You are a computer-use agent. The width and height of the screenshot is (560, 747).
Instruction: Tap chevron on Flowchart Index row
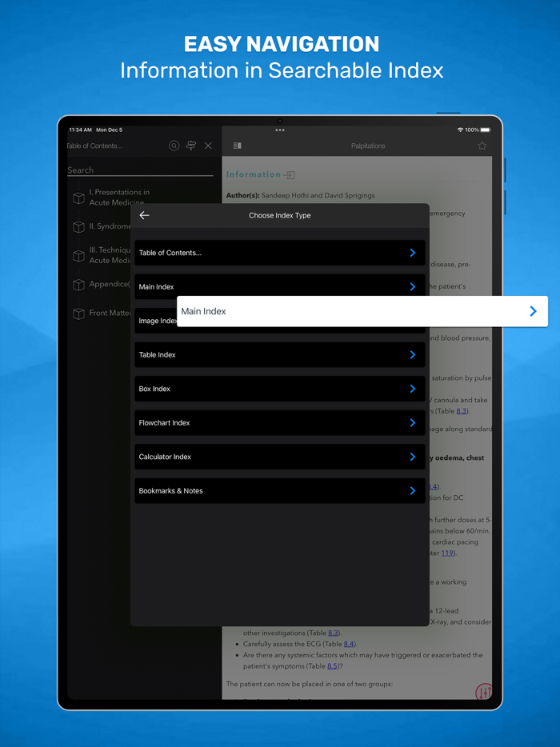click(x=413, y=422)
